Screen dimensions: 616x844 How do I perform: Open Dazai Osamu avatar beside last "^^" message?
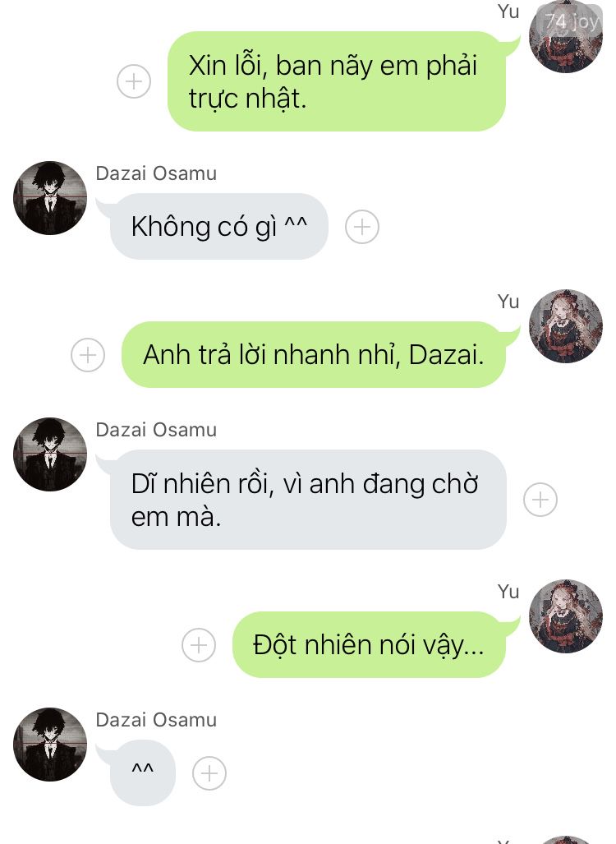point(50,745)
